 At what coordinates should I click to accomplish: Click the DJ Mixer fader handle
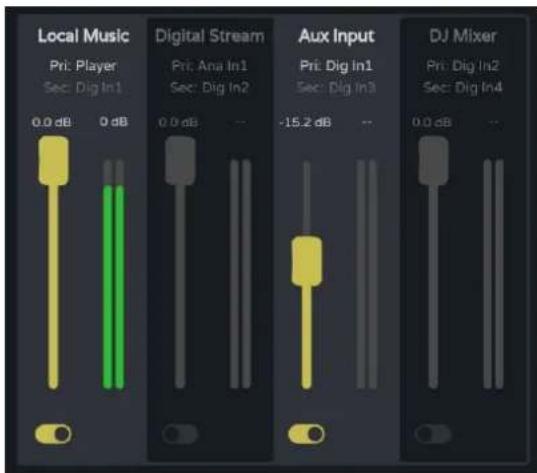click(433, 161)
